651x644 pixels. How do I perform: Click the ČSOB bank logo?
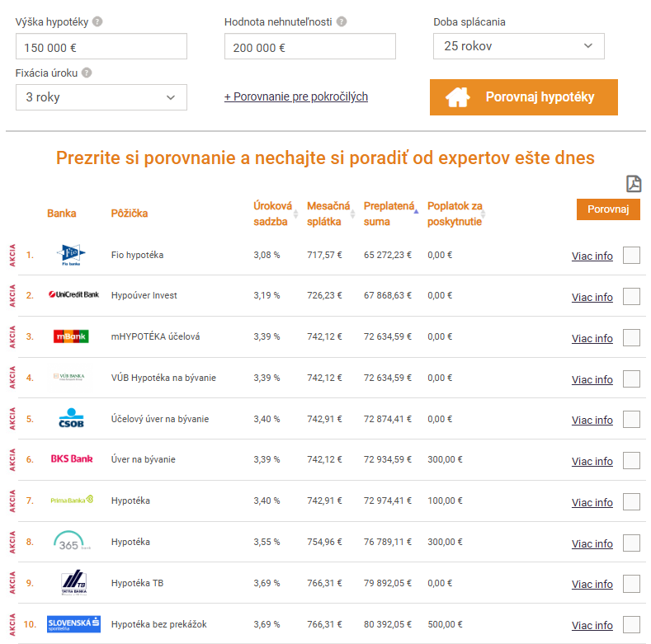73,419
